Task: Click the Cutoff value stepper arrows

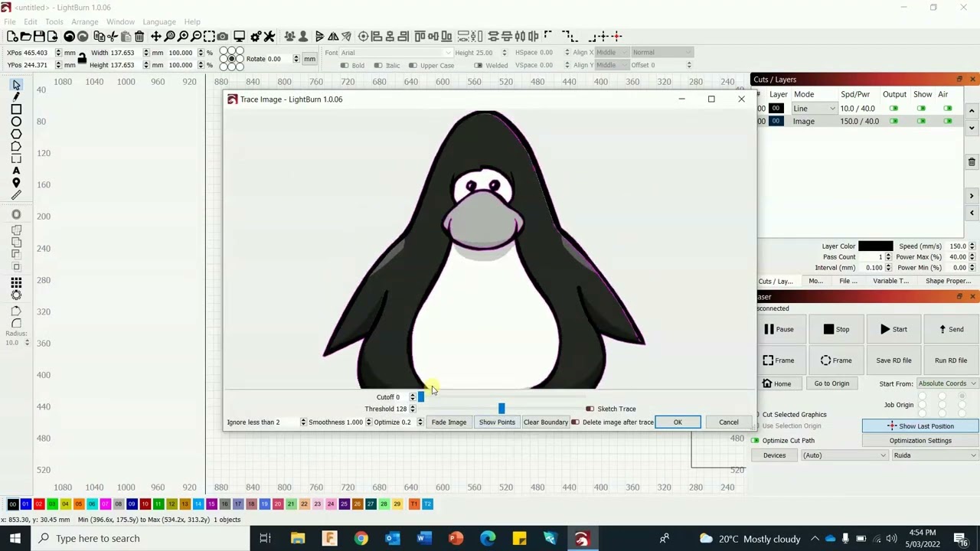Action: pyautogui.click(x=413, y=397)
